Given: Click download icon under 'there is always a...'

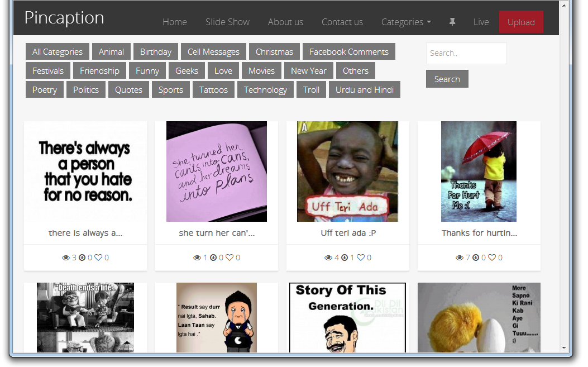Looking at the screenshot, I should click(82, 258).
